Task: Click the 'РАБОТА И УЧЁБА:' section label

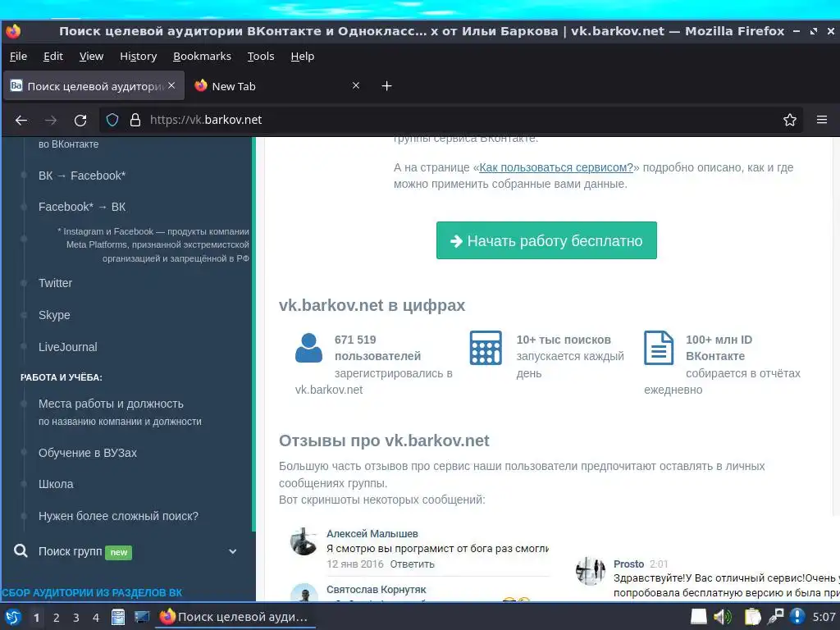Action: coord(61,377)
